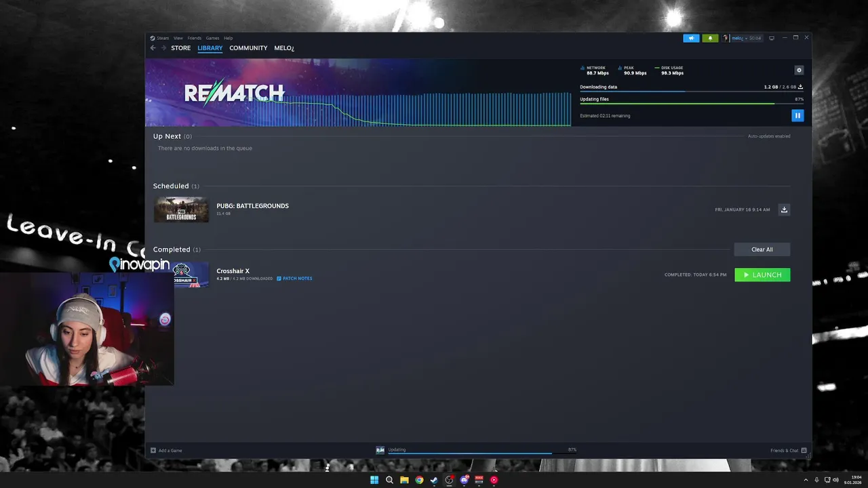Image resolution: width=868 pixels, height=488 pixels.
Task: Click the 'Up Next' heading
Action: pos(167,136)
